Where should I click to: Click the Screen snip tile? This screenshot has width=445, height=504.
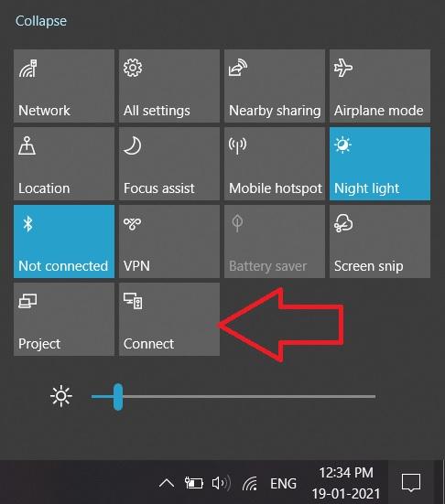coord(380,241)
